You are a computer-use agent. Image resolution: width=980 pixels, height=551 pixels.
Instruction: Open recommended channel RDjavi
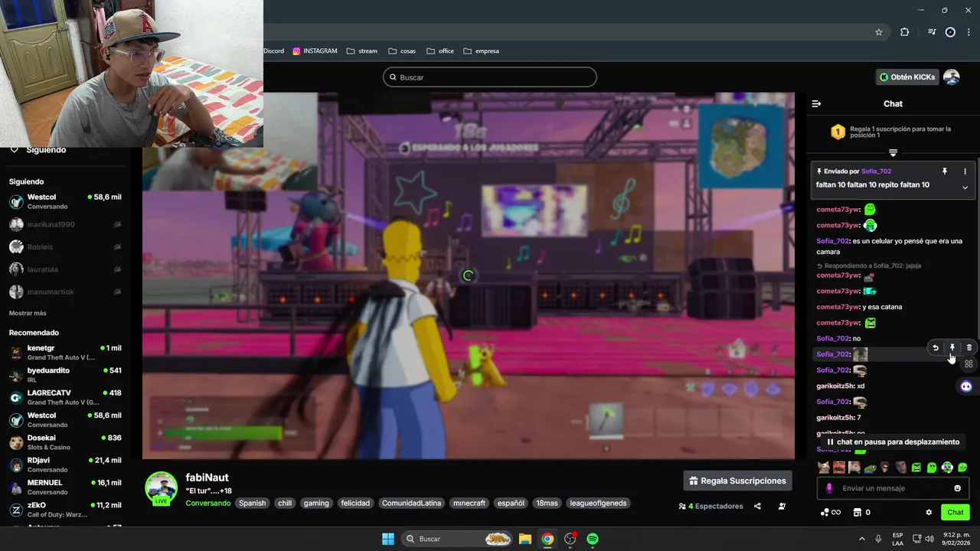pos(65,465)
